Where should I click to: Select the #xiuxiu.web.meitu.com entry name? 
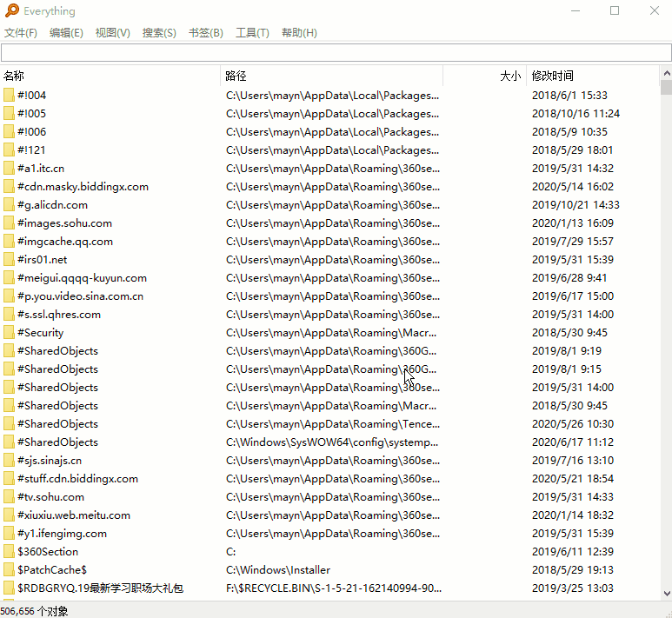point(74,515)
